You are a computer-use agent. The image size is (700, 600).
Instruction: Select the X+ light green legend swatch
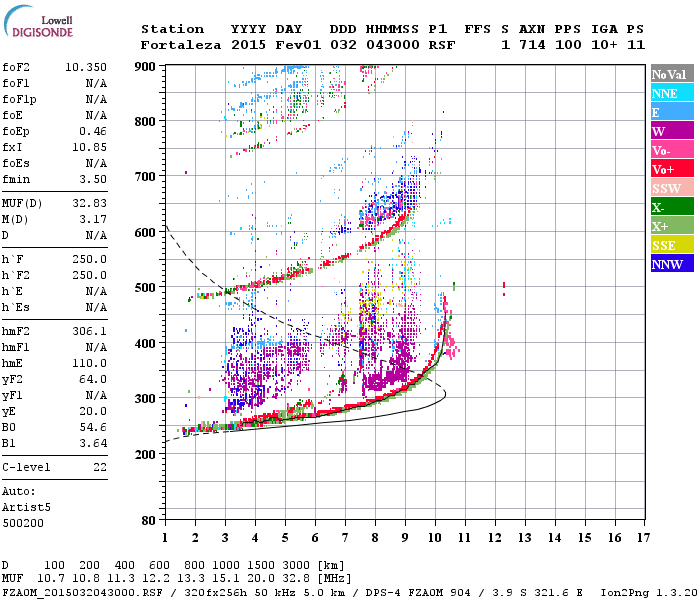pyautogui.click(x=672, y=226)
